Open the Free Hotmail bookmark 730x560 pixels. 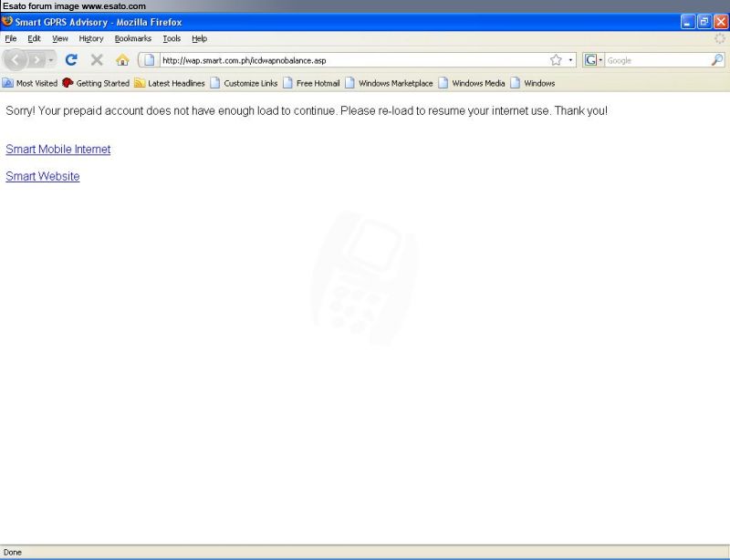pyautogui.click(x=311, y=83)
